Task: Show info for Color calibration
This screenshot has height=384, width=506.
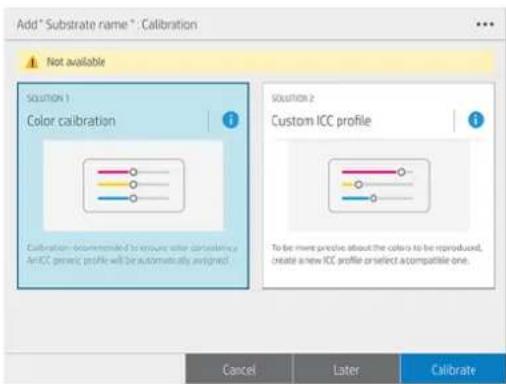Action: [x=231, y=120]
